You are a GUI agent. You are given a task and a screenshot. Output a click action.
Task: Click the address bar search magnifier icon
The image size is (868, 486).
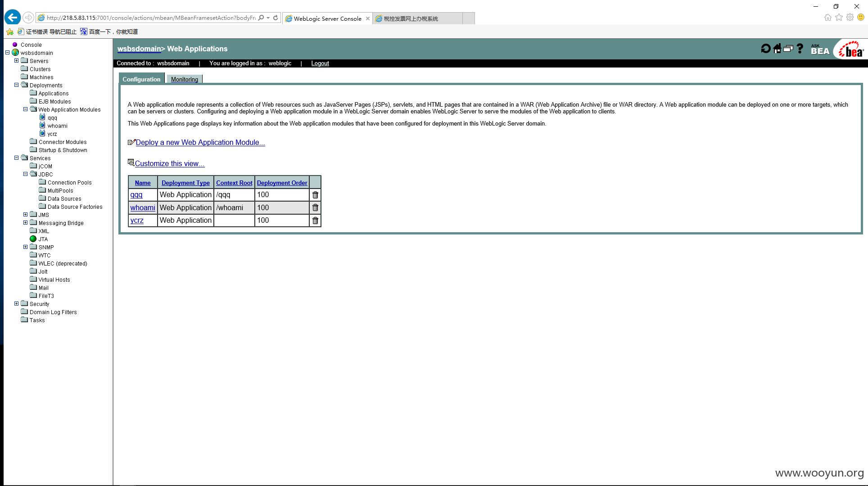(261, 18)
